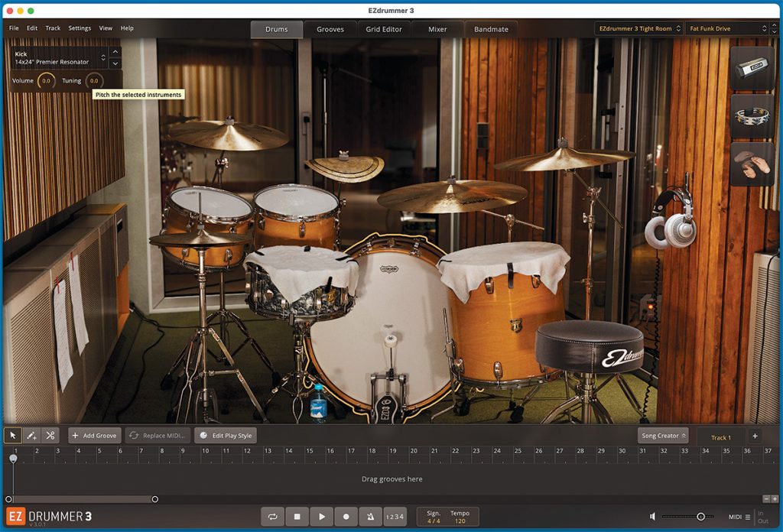Click the Stop transport button
Image resolution: width=783 pixels, height=532 pixels.
(297, 517)
